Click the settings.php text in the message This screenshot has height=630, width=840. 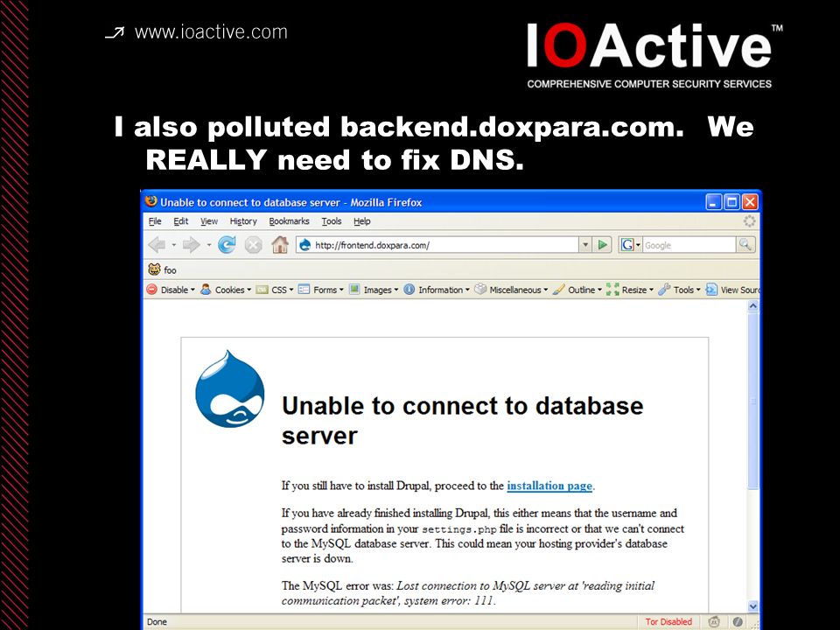[x=459, y=529]
